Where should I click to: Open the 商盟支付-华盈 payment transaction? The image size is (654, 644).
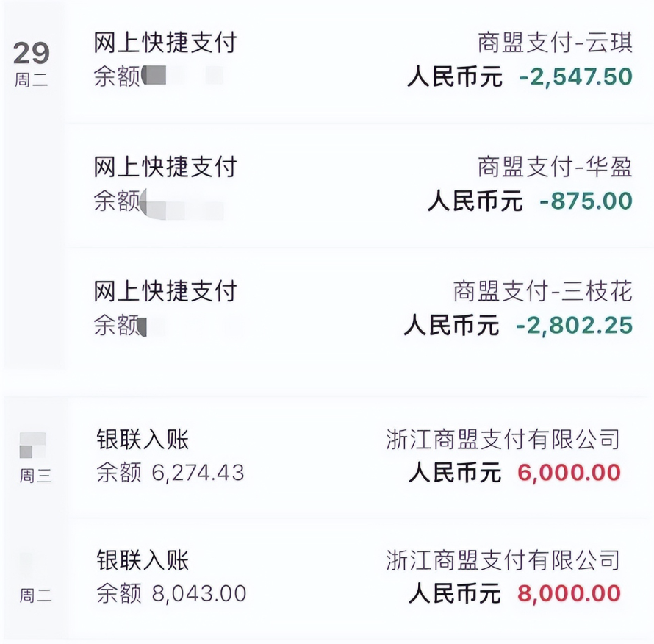(554, 168)
